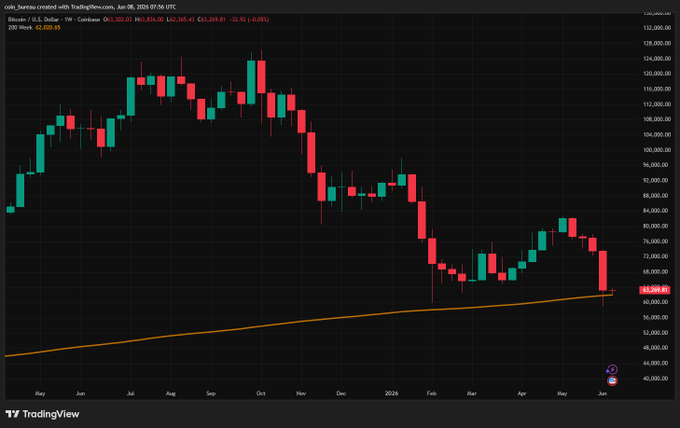The height and width of the screenshot is (428, 680).
Task: Click the 116,000.00 price axis label
Action: point(657,89)
